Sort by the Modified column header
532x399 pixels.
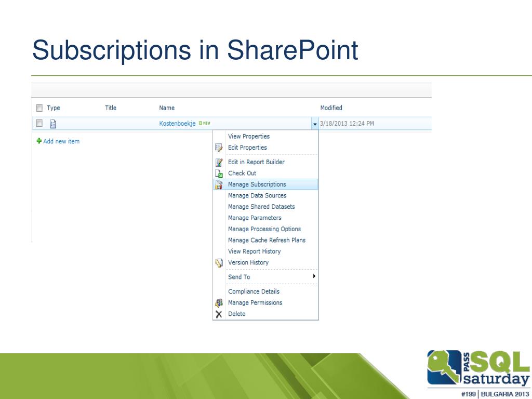point(331,108)
